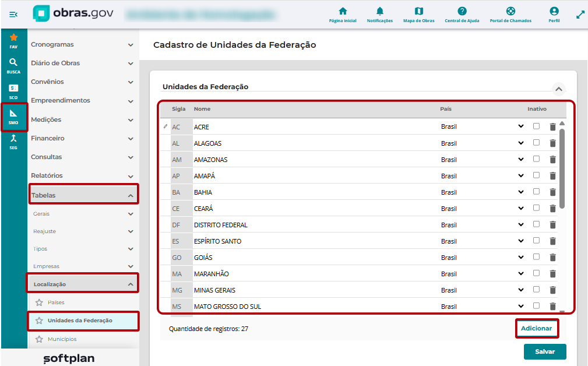Viewport: 588px width, 366px height.
Task: Open the Municípios menu entry
Action: click(62, 339)
